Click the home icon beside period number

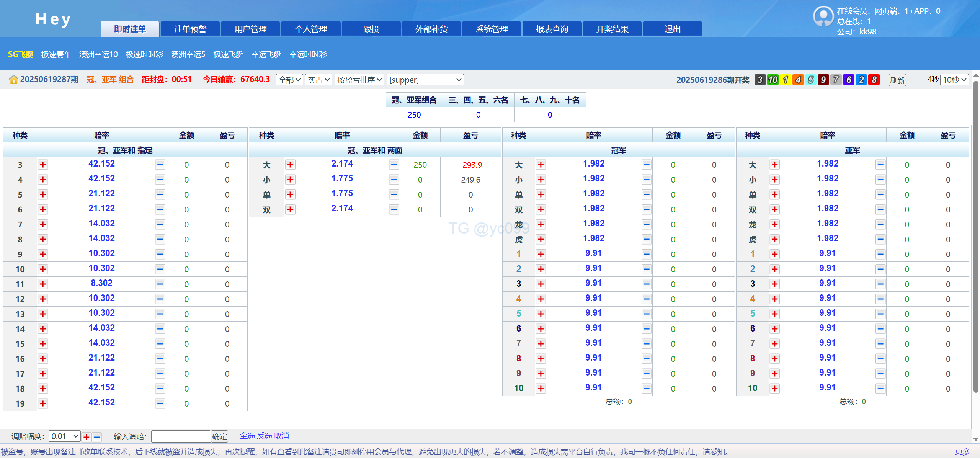13,80
